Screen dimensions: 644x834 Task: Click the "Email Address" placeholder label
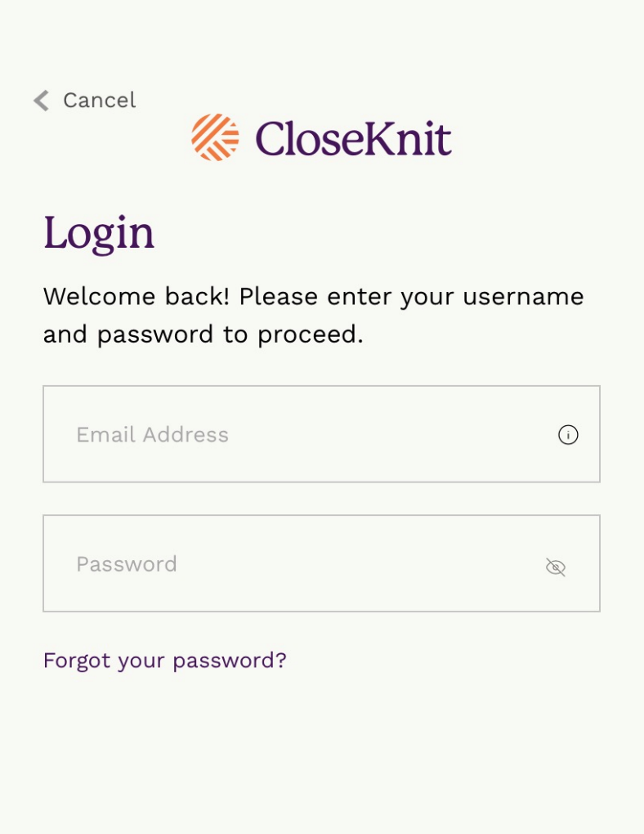[152, 434]
